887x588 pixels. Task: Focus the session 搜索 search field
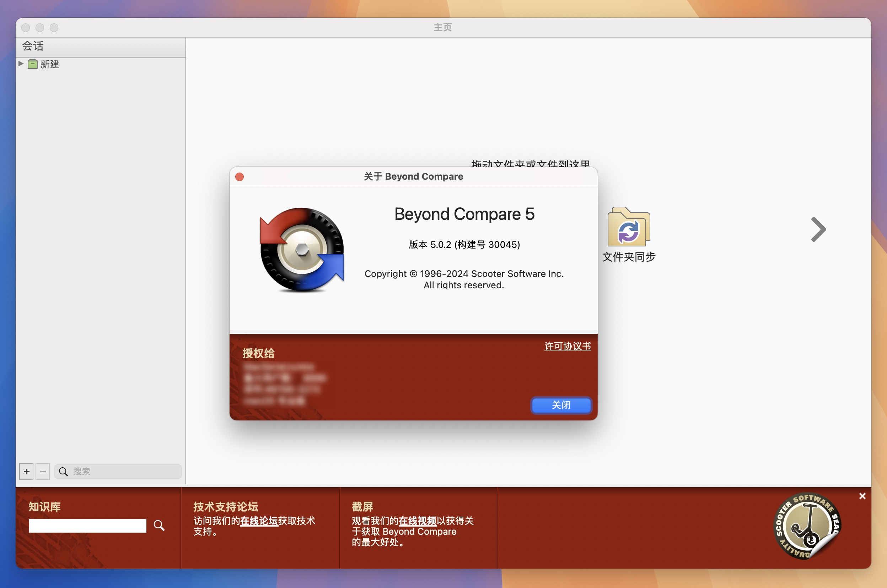tap(118, 472)
